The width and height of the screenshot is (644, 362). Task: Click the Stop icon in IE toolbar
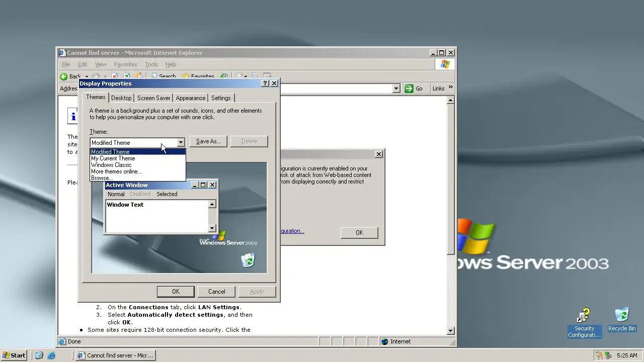coord(115,76)
